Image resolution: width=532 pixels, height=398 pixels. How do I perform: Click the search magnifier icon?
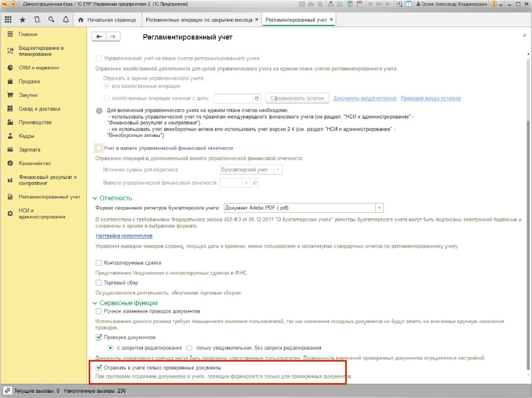tap(51, 20)
